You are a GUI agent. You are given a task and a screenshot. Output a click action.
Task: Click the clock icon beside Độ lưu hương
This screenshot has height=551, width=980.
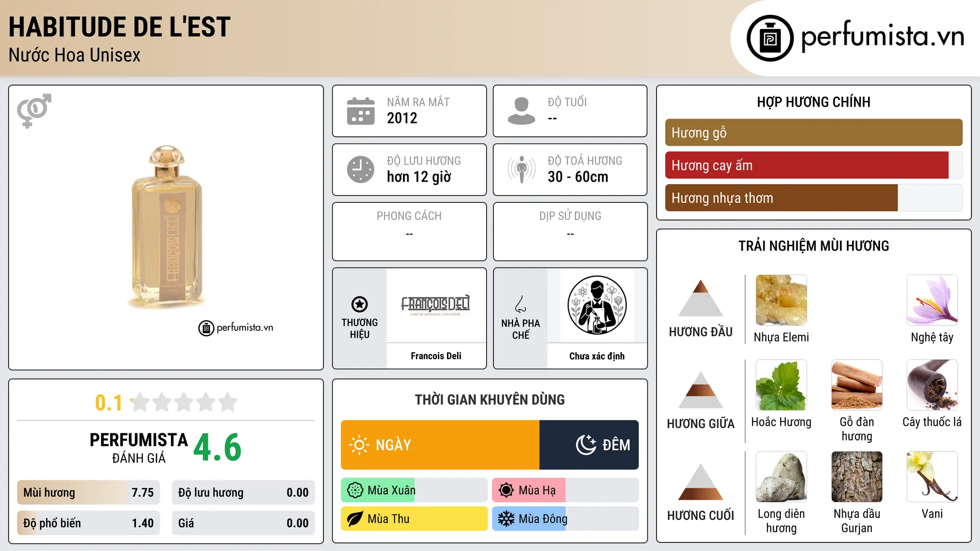click(361, 169)
